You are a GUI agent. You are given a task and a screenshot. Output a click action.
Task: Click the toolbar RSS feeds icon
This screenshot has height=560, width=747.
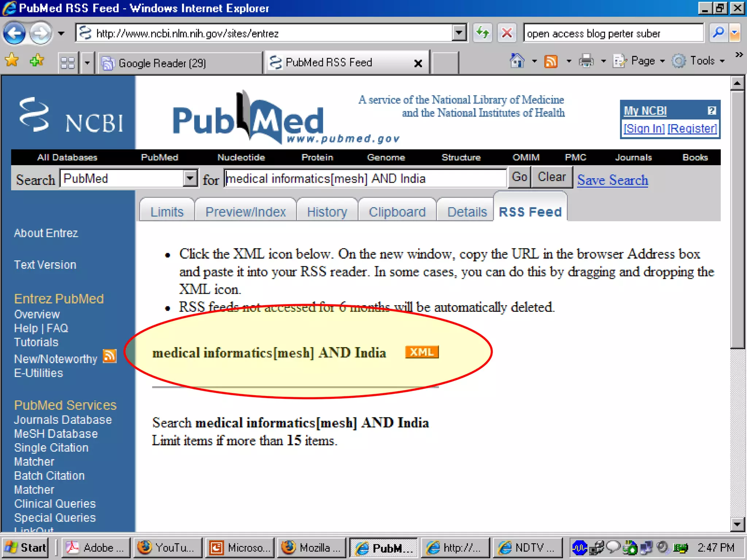[551, 61]
